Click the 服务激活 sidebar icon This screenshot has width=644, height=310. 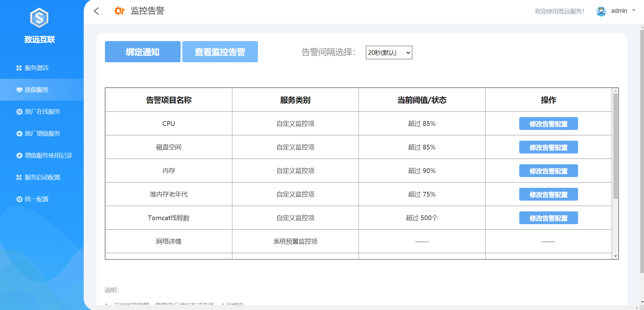(19, 68)
